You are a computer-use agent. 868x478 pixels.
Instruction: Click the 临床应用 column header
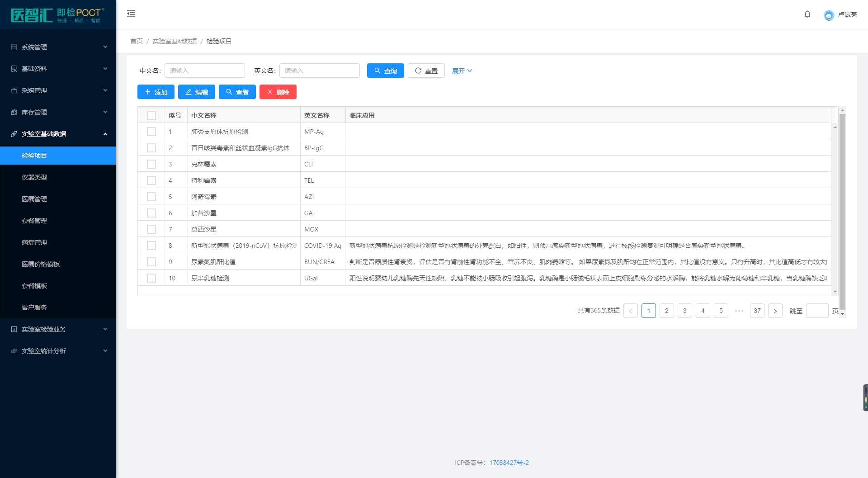point(589,115)
